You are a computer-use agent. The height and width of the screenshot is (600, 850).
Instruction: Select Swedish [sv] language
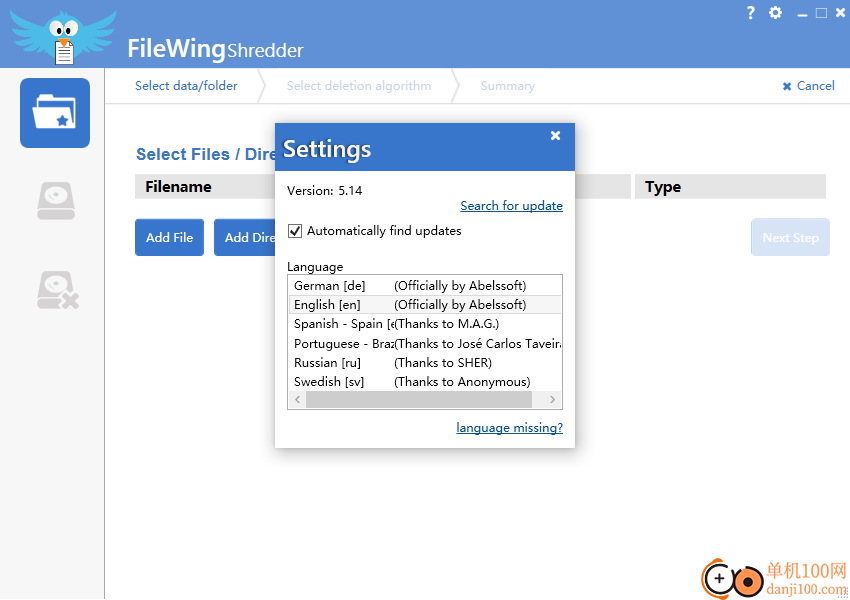425,382
